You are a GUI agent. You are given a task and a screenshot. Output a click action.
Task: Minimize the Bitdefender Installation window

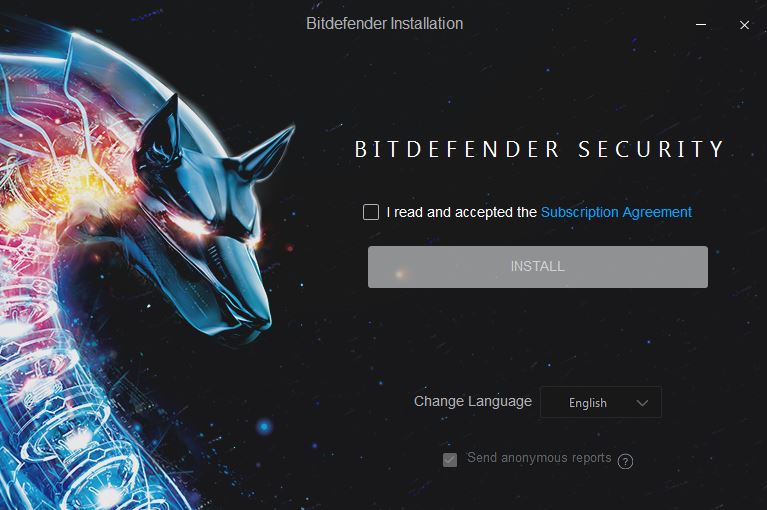tap(701, 24)
